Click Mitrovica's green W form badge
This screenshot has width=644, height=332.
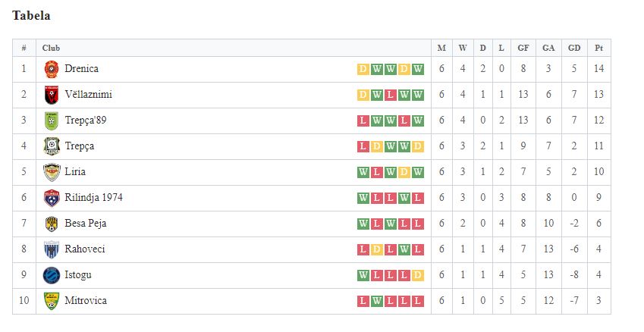pyautogui.click(x=377, y=301)
